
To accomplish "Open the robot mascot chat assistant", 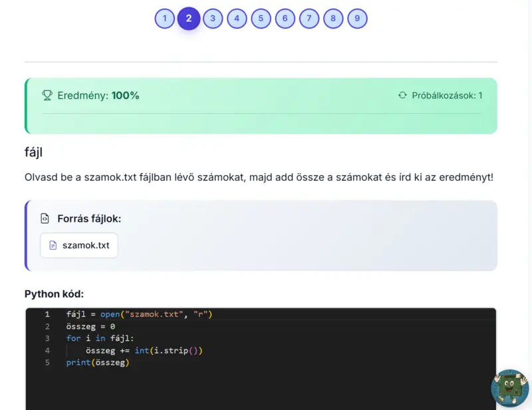I will 509,388.
